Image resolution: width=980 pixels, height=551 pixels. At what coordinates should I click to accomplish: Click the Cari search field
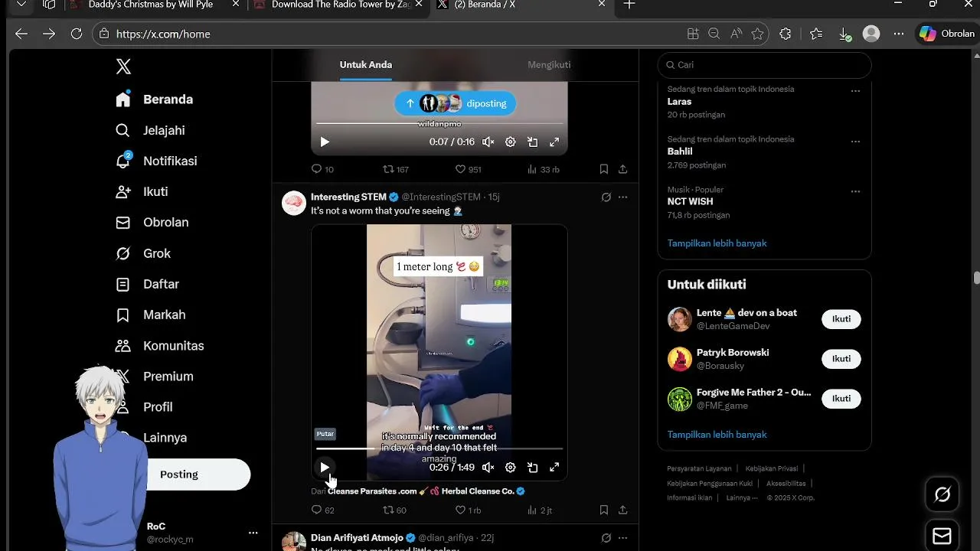tap(764, 65)
